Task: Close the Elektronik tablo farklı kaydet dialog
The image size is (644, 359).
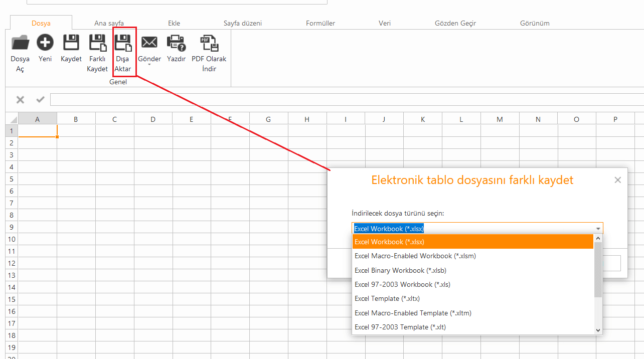Action: point(617,180)
